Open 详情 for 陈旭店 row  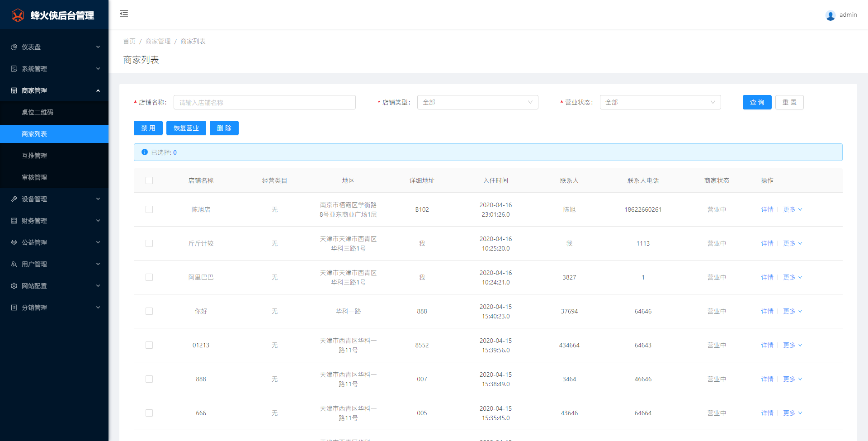tap(767, 209)
